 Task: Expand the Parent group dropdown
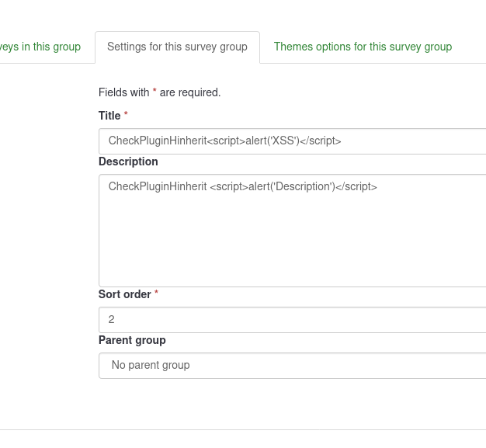tap(292, 365)
